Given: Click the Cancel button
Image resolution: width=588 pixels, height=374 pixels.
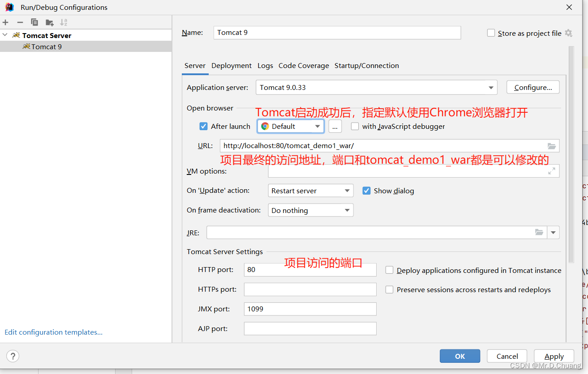Looking at the screenshot, I should [x=507, y=356].
